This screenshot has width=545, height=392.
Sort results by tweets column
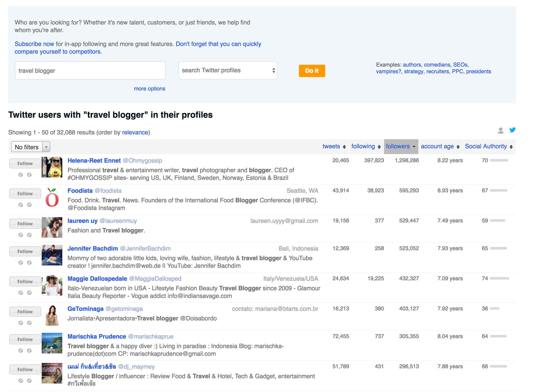334,146
